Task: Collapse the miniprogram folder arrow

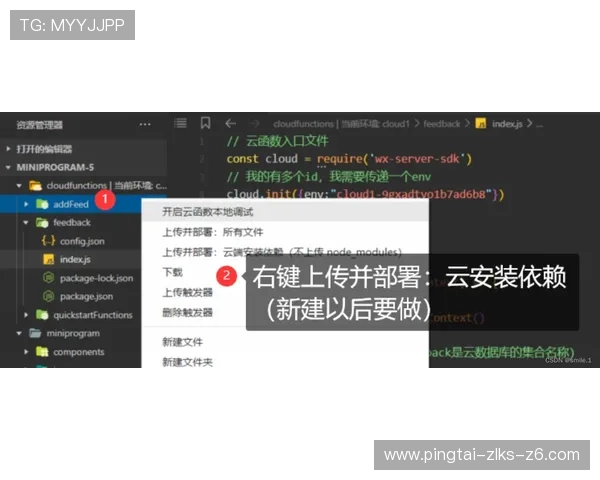Action: (19, 333)
